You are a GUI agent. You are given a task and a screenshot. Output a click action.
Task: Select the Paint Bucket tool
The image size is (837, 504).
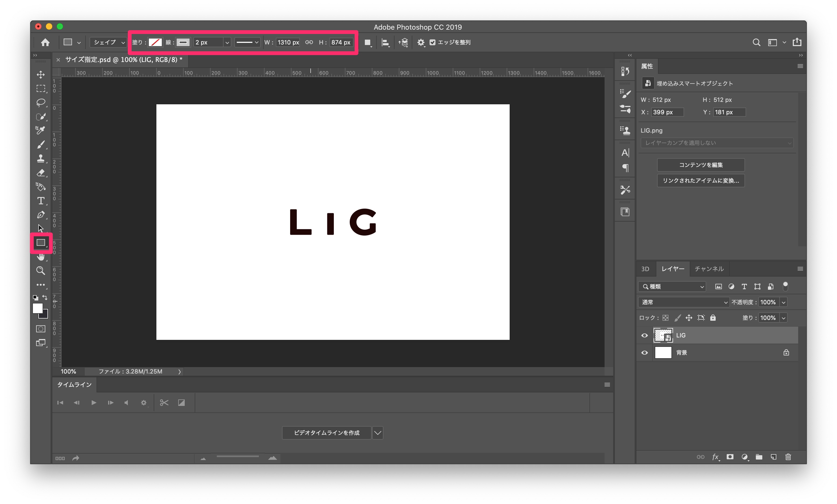pyautogui.click(x=41, y=187)
